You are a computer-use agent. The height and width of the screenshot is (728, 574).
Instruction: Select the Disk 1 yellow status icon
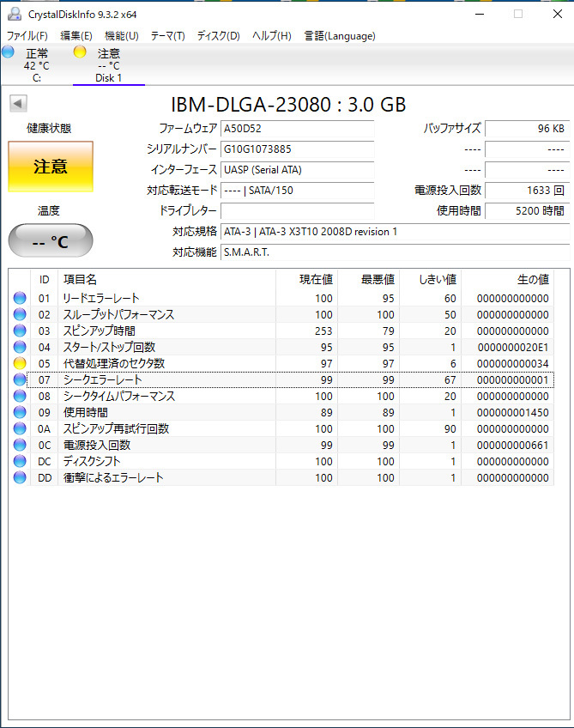coord(80,52)
